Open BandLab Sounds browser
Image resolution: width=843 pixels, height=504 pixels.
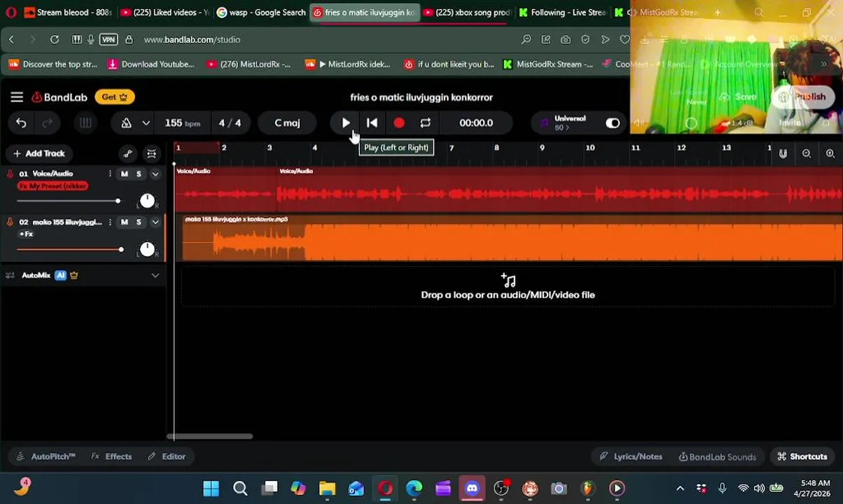[717, 457]
